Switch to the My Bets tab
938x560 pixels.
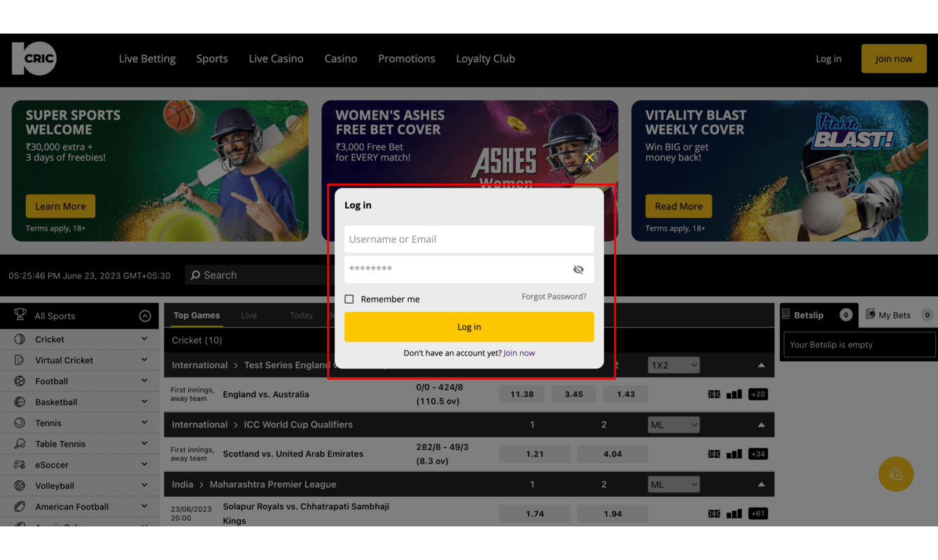coord(894,315)
